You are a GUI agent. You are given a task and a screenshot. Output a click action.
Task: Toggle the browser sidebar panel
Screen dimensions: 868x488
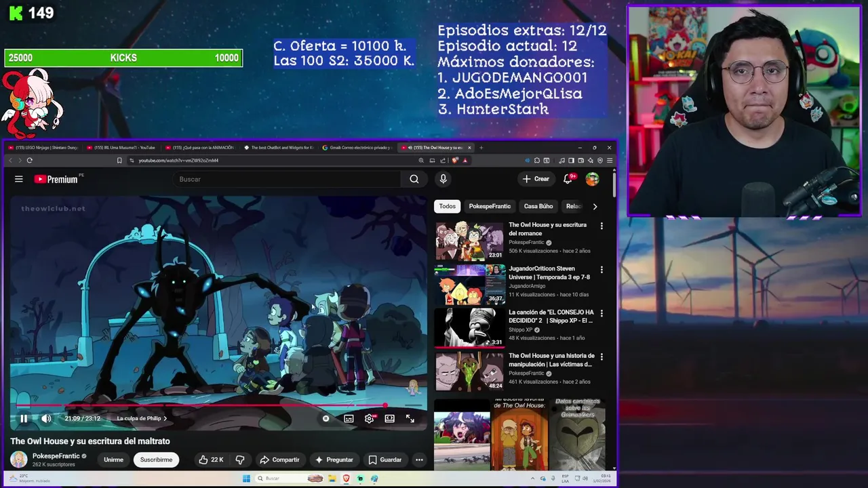click(571, 161)
